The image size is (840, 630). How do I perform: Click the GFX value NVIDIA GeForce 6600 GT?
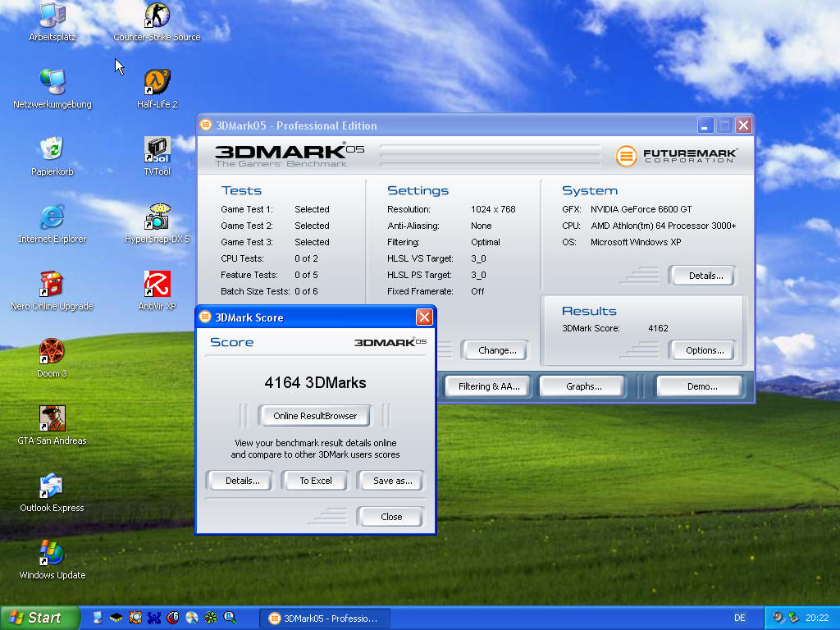click(x=641, y=209)
